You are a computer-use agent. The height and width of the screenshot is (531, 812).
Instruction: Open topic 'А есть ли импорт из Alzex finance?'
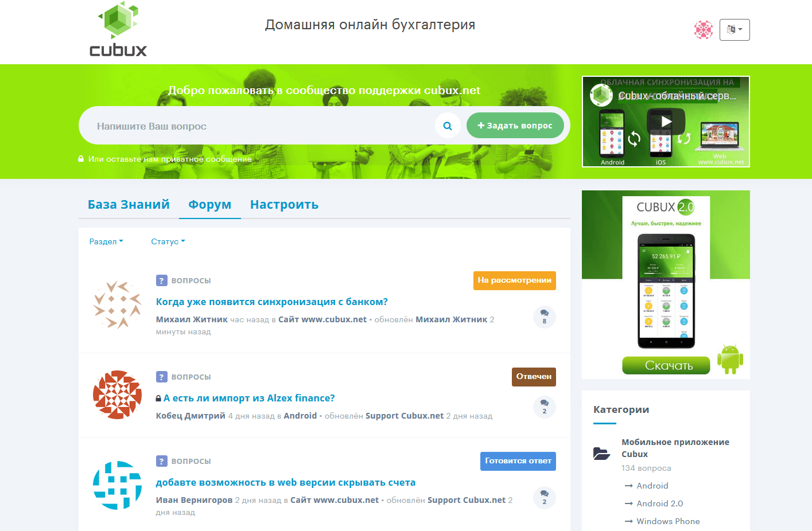tap(249, 398)
